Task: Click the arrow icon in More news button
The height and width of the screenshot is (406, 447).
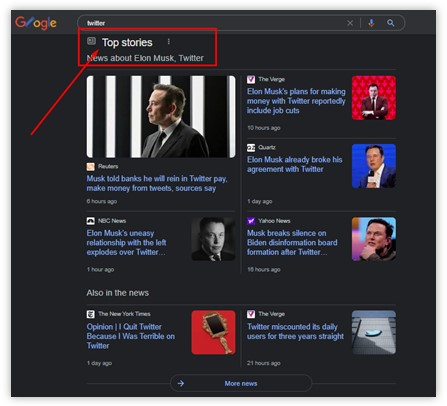Action: [x=181, y=383]
